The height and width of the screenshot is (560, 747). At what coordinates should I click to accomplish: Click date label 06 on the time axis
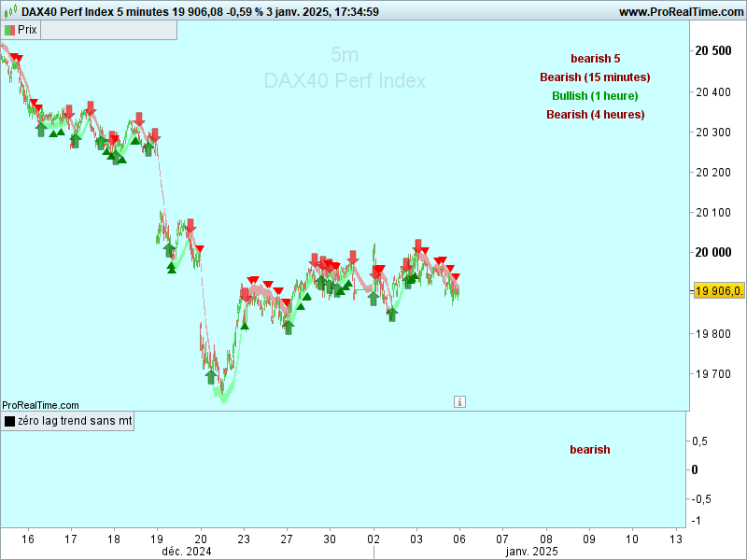coord(459,539)
